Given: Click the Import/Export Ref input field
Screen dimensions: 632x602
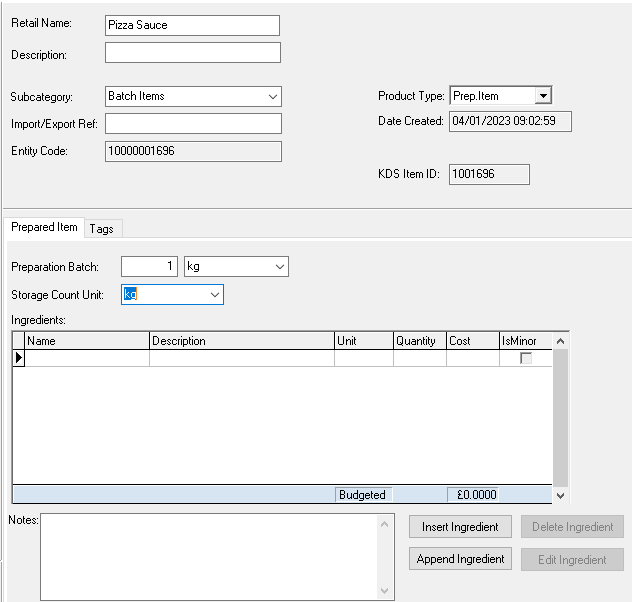Looking at the screenshot, I should [193, 123].
